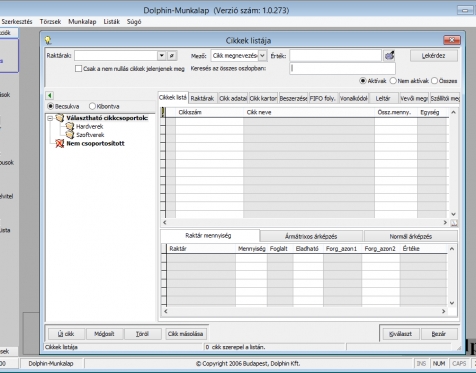
Task: Select Nem csoportosított in the tree
Action: pyautogui.click(x=95, y=144)
